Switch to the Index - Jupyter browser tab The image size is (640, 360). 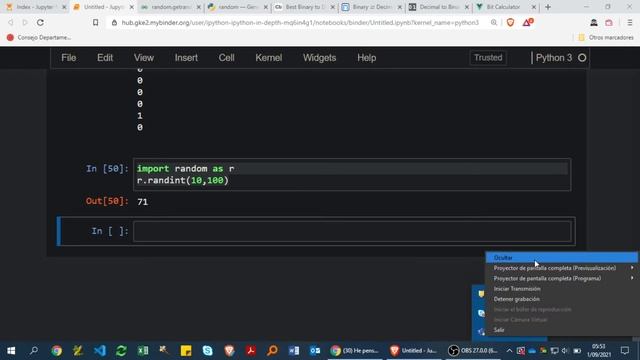tap(34, 7)
